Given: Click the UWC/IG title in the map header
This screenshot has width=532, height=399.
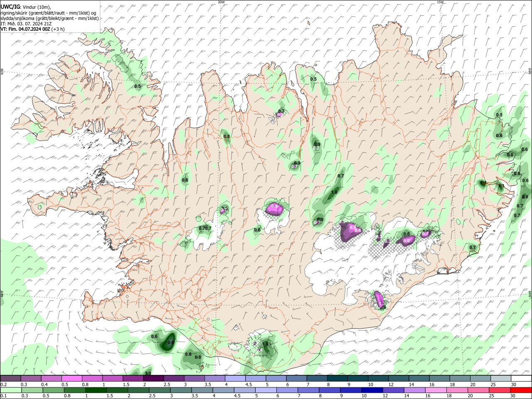Looking at the screenshot, I should point(10,6).
